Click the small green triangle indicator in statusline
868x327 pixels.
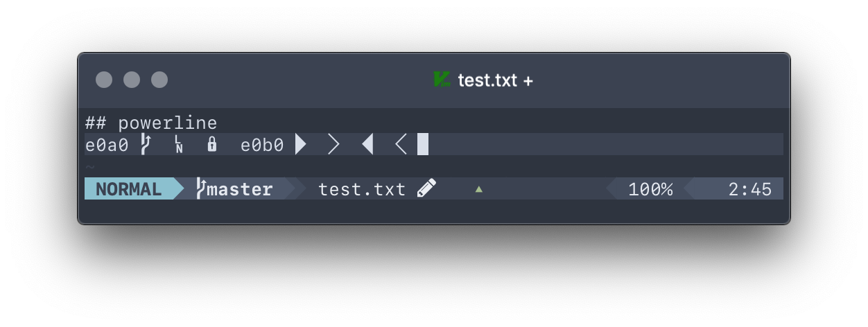point(478,188)
